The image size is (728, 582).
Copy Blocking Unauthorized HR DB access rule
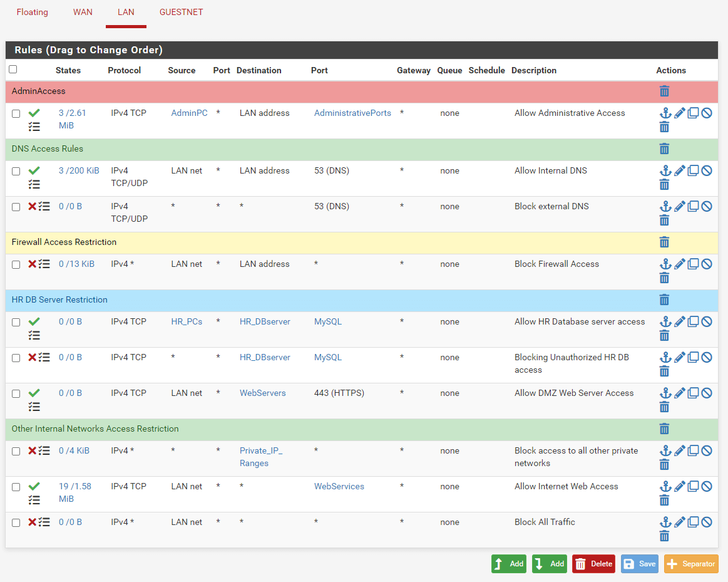[693, 357]
